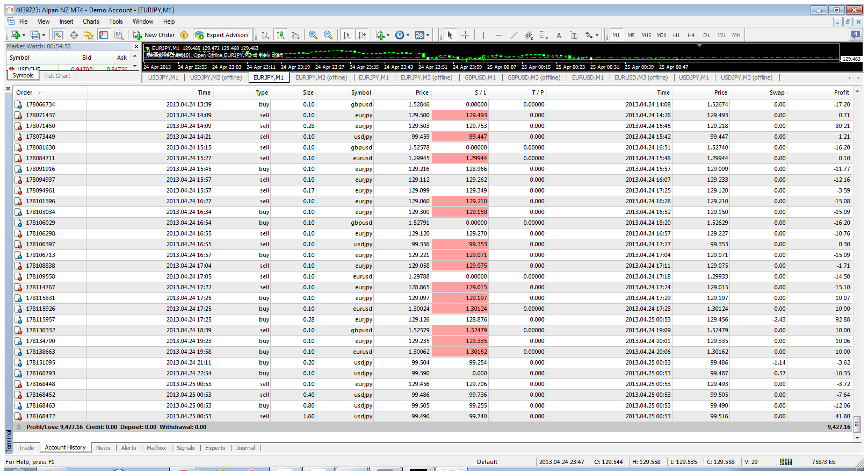Open the Tools menu

pyautogui.click(x=116, y=22)
